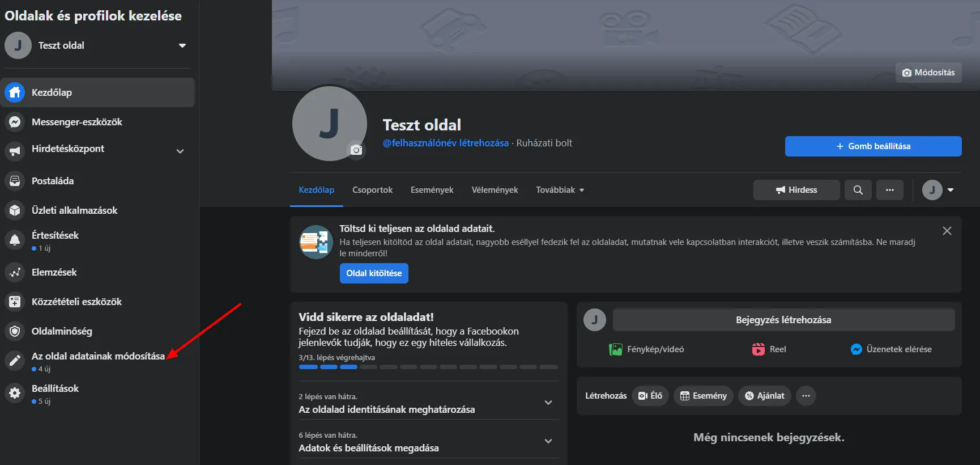Expand 'Az oldalad identitásának meghatározása' section

pyautogui.click(x=548, y=403)
